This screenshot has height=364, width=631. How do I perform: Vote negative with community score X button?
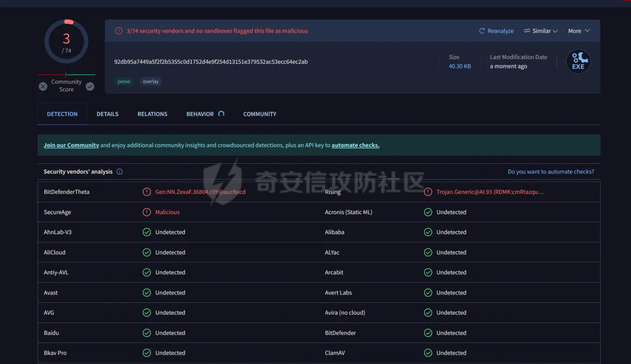[x=43, y=86]
